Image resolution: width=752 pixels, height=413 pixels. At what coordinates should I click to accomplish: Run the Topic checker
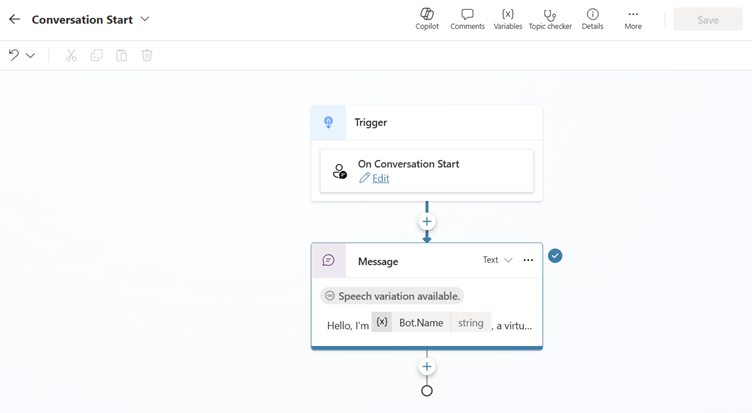(x=550, y=19)
